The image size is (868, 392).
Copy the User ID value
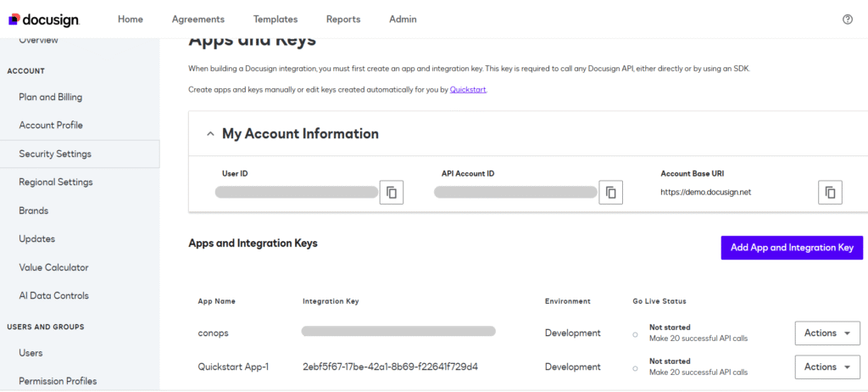pos(392,193)
